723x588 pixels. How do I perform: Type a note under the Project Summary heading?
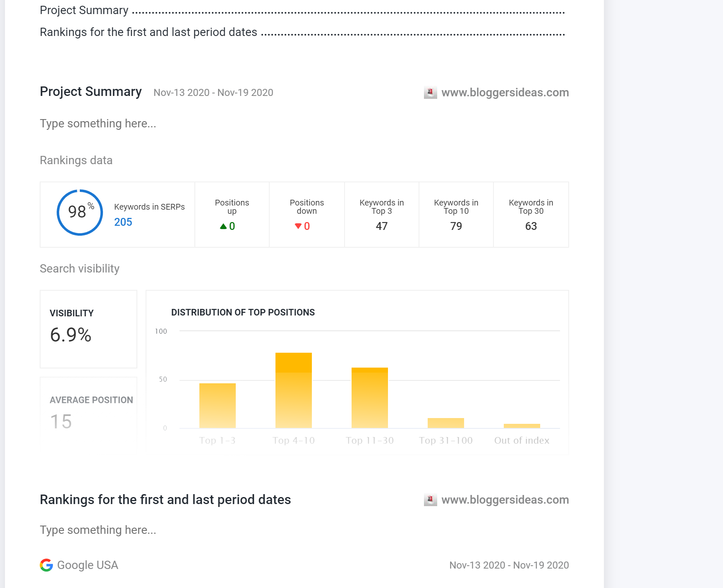(98, 124)
